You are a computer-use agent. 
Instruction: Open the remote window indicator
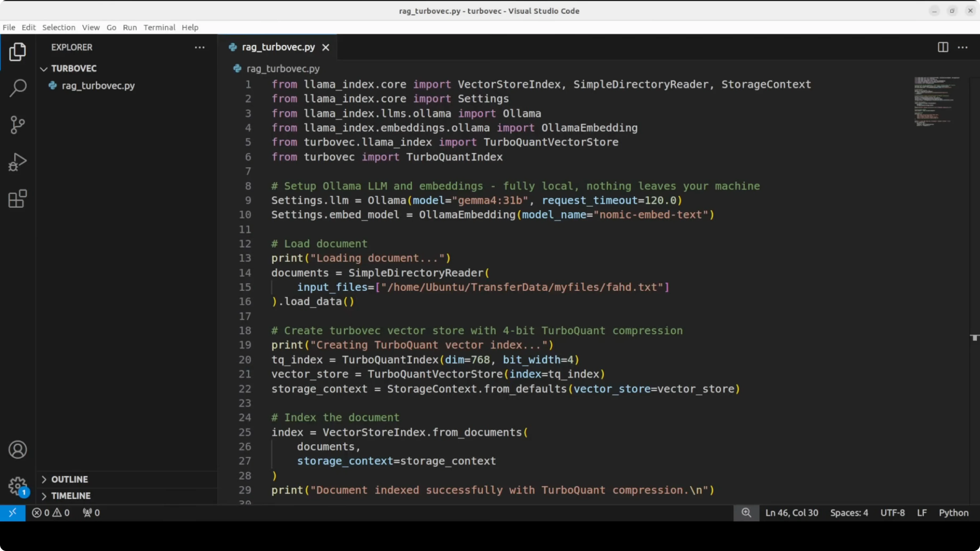point(13,513)
